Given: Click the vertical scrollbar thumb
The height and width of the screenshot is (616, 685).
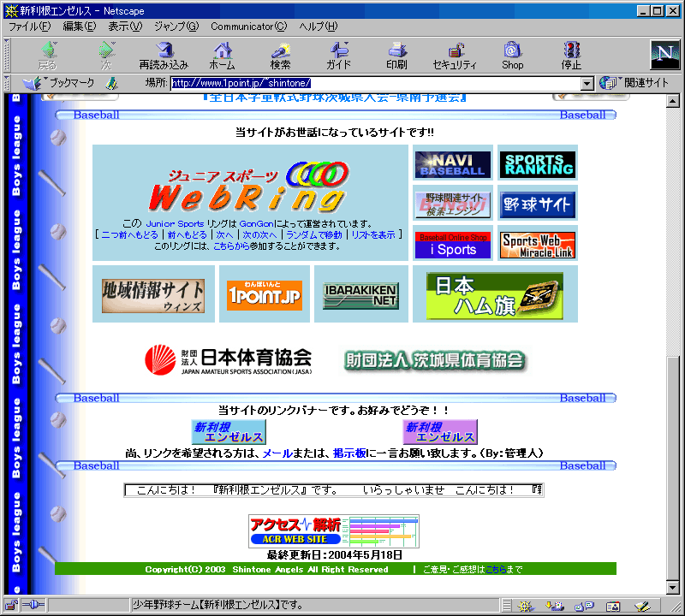Looking at the screenshot, I should tap(673, 469).
